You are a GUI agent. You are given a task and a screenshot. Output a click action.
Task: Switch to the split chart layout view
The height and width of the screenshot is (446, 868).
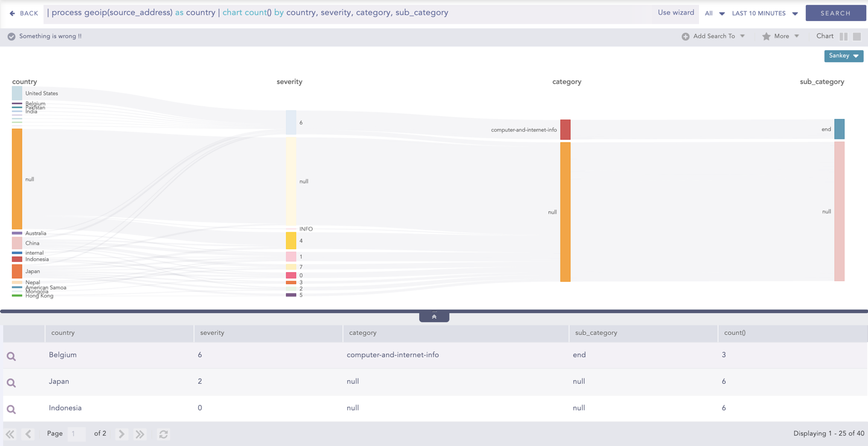point(843,37)
